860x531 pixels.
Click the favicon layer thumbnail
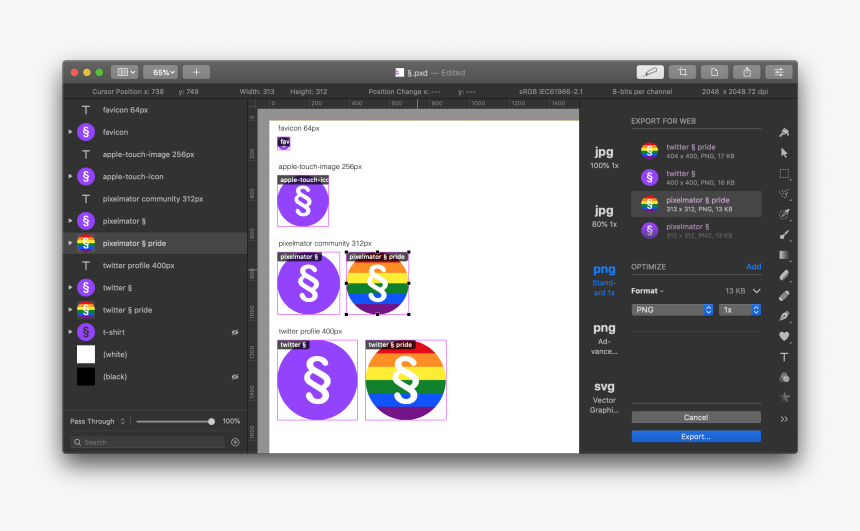pyautogui.click(x=86, y=132)
